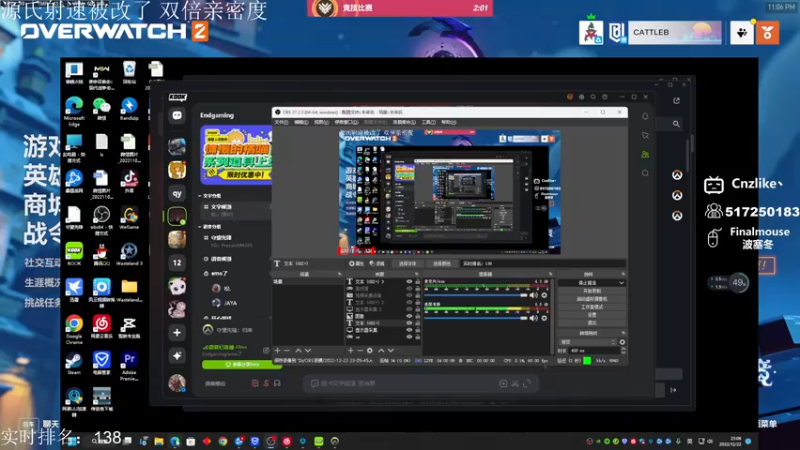Toggle lock on top text source in OBS
Screen dimensions: 800x450
pos(418,281)
